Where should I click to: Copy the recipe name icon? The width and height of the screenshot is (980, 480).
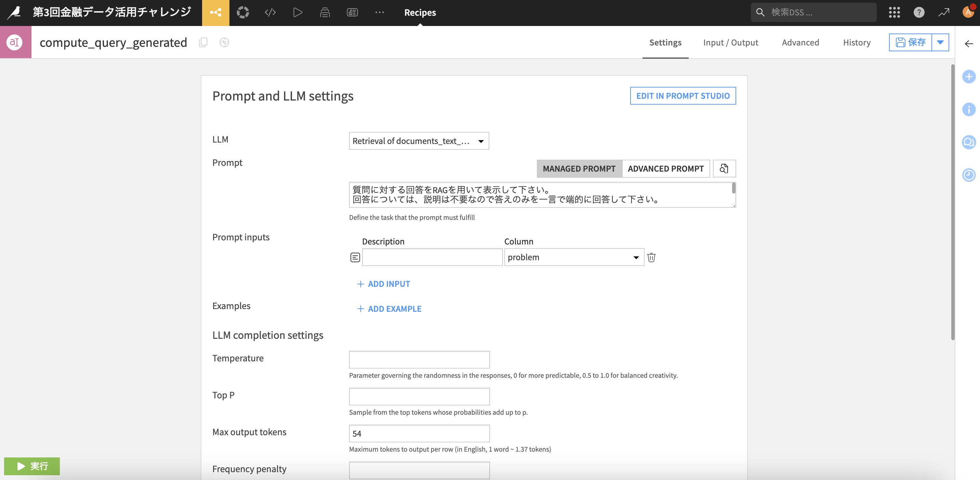tap(203, 42)
